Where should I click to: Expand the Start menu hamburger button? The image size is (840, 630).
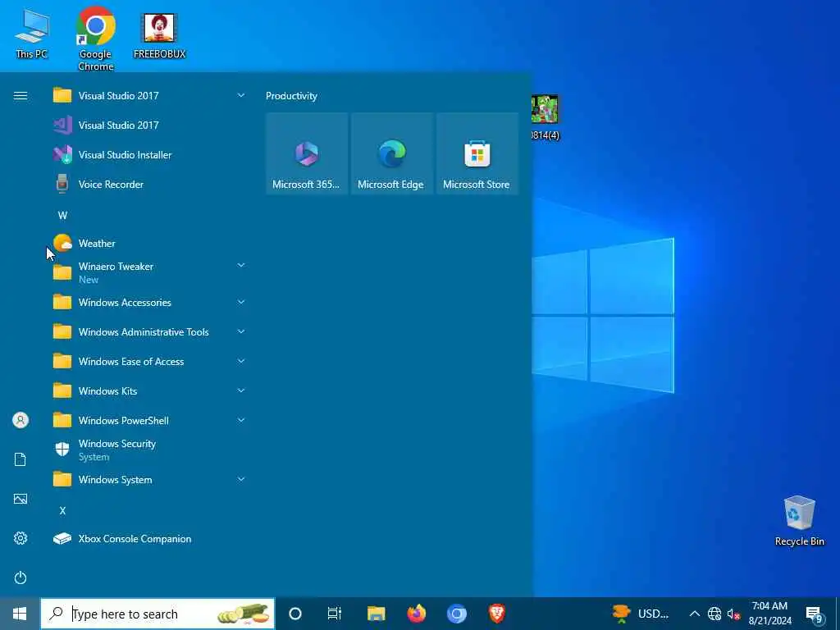[x=21, y=96]
